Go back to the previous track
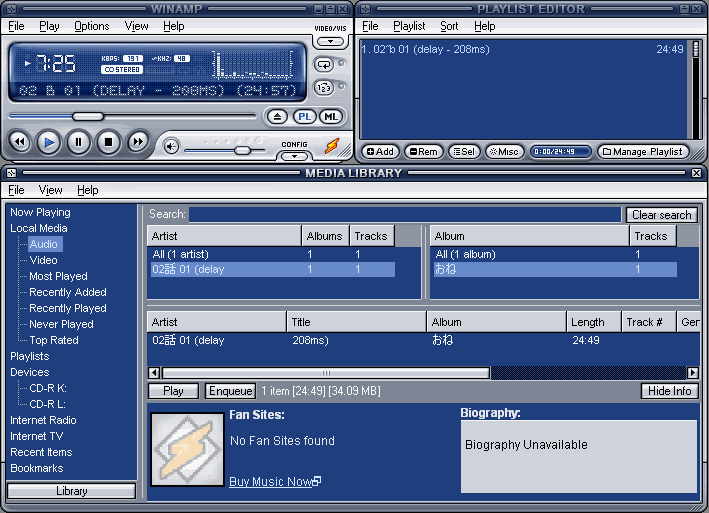The image size is (709, 513). coord(18,143)
